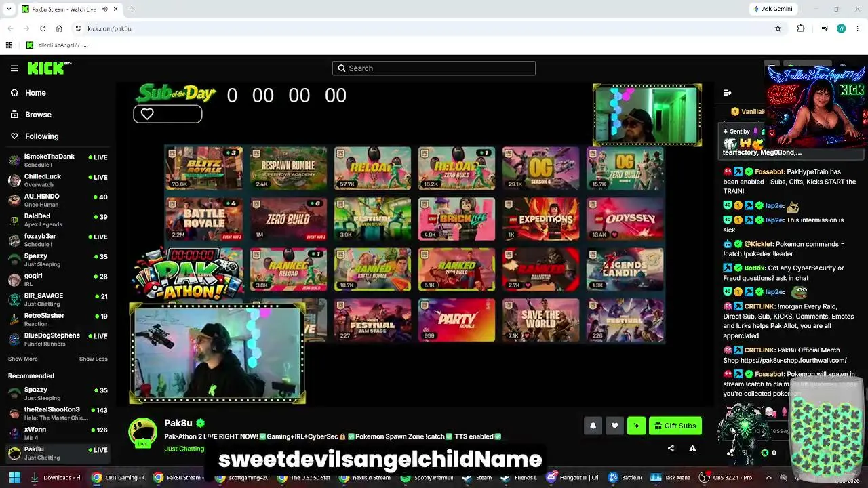Open the Just Chatting category link
The width and height of the screenshot is (868, 488).
click(x=184, y=449)
